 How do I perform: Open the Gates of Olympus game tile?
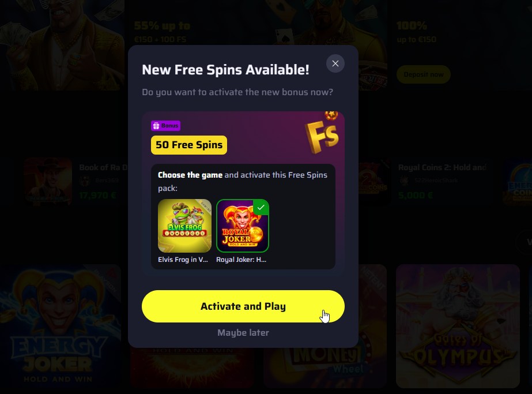tap(458, 326)
